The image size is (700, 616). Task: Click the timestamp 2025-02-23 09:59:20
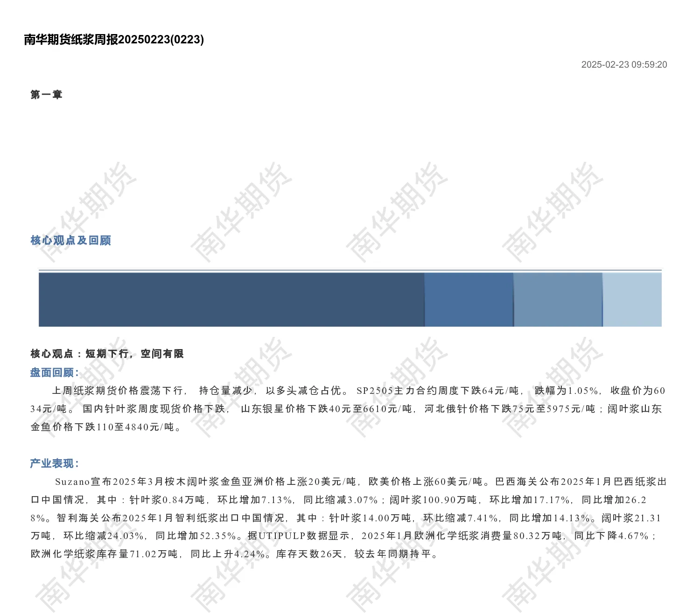click(624, 65)
